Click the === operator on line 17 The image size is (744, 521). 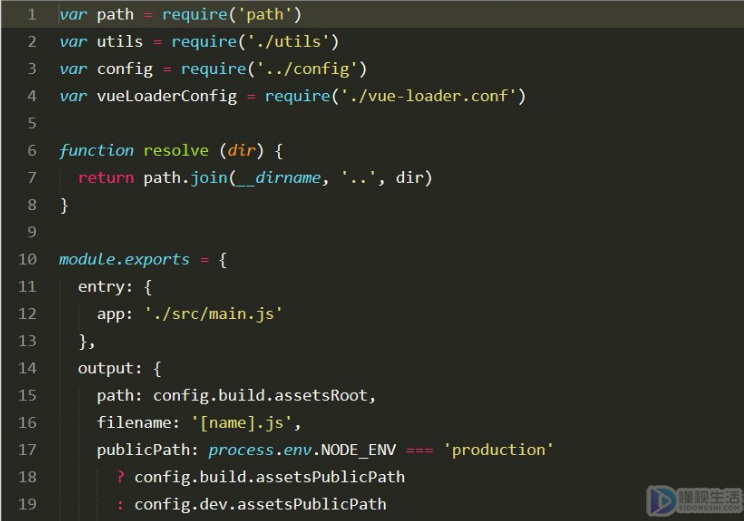(x=419, y=450)
